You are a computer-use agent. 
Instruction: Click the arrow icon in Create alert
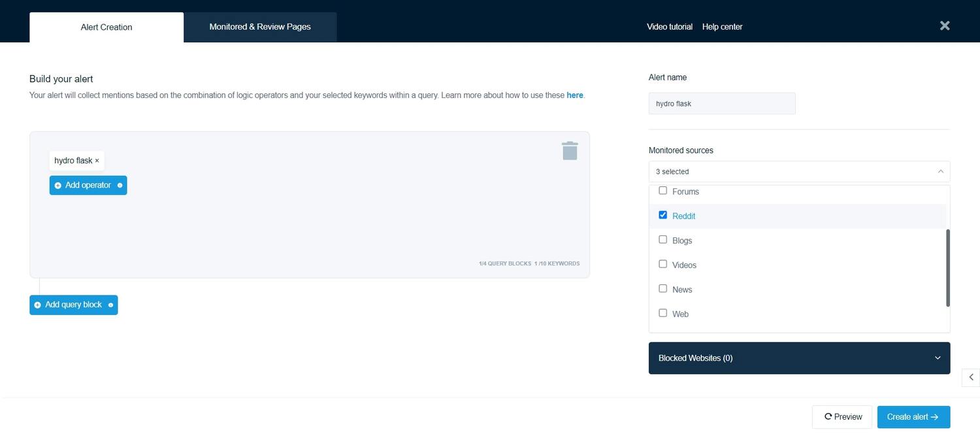coord(934,416)
